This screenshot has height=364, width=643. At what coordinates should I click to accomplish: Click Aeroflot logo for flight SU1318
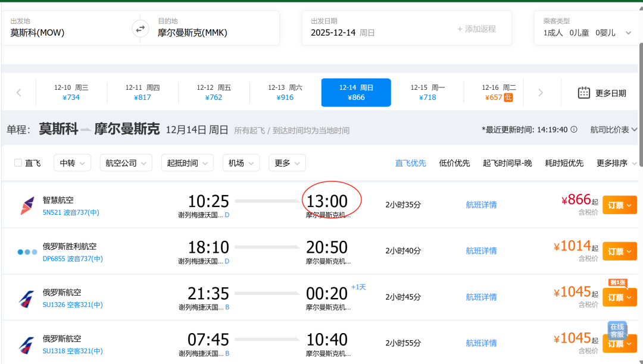[27, 345]
